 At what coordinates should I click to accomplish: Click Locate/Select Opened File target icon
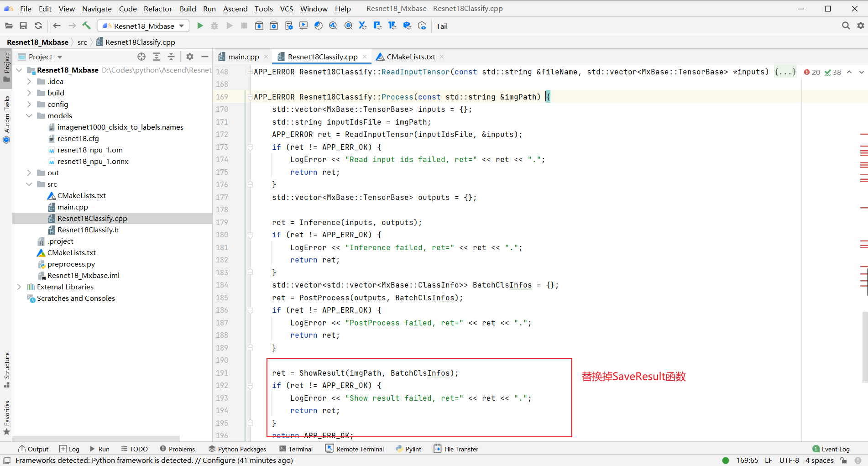click(141, 57)
